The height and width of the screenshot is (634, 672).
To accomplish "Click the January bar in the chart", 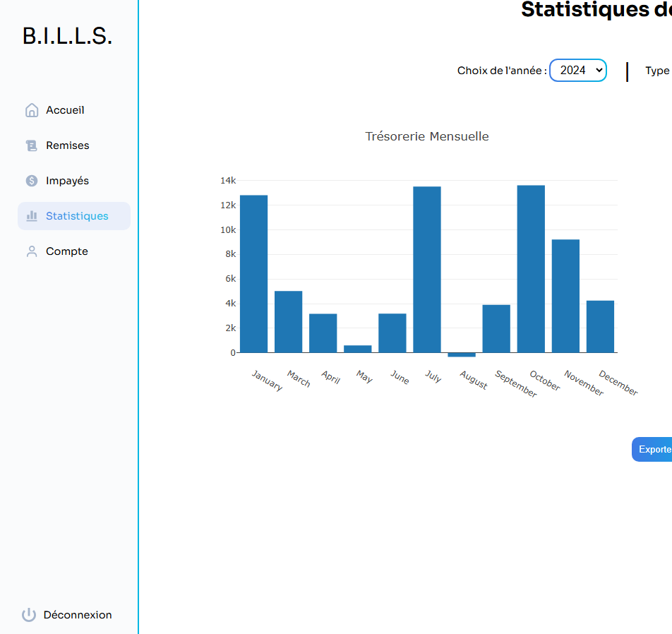I will [x=253, y=274].
